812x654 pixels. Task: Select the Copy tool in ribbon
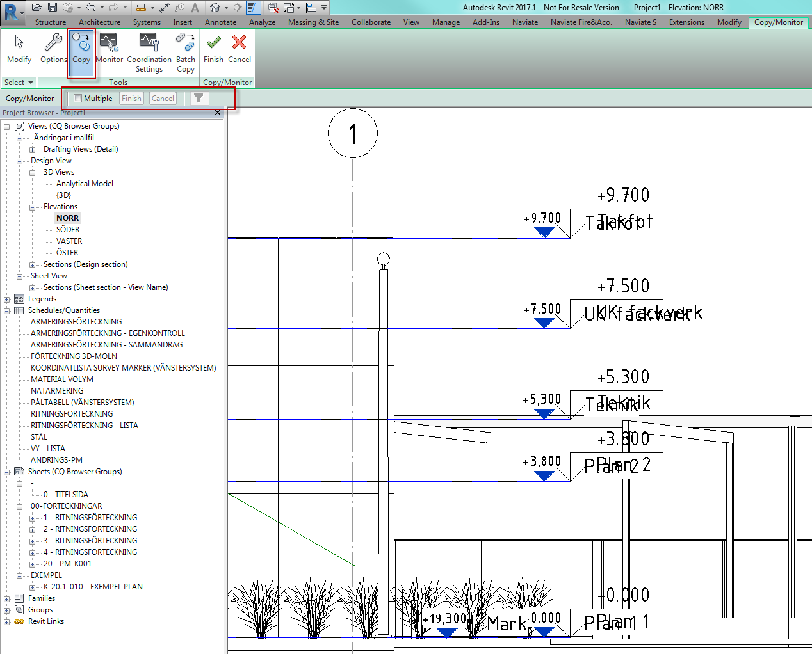pos(81,49)
